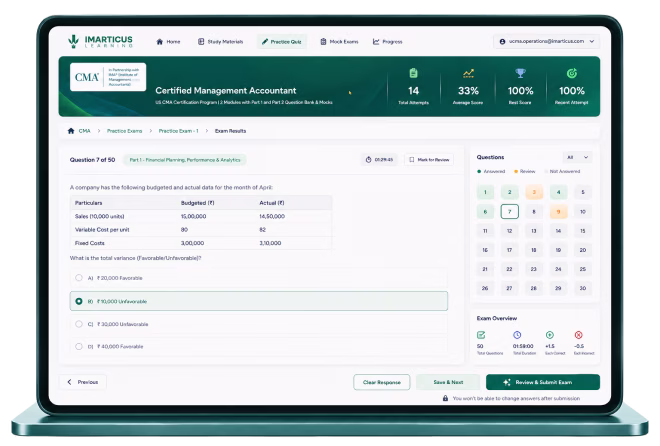This screenshot has height=446, width=660.
Task: Open the Home nav item
Action: point(168,42)
